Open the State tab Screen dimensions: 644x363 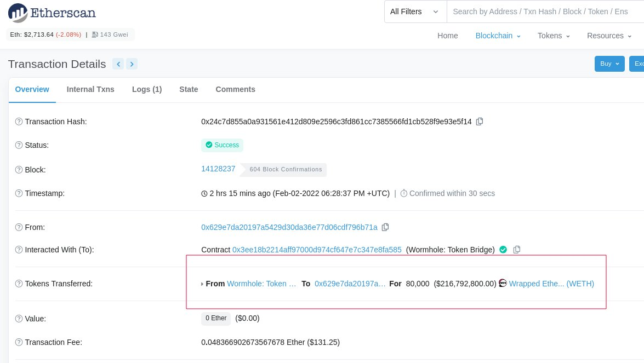(x=189, y=89)
